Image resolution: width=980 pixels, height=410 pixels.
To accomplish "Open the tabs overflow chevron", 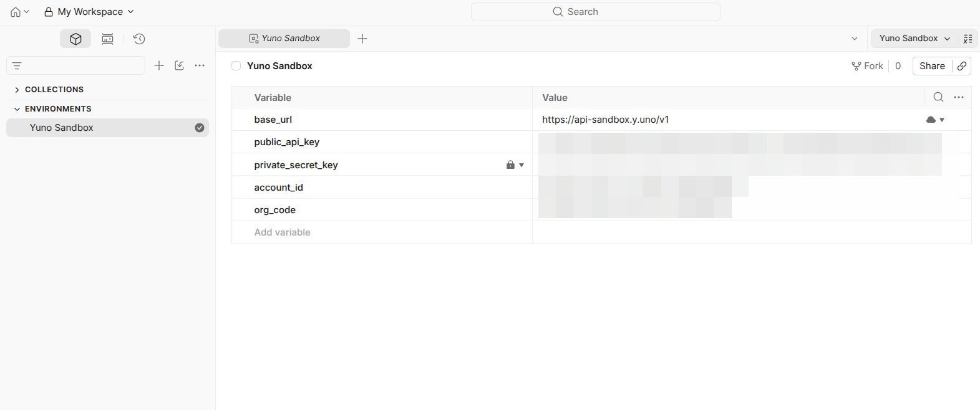I will [x=855, y=39].
